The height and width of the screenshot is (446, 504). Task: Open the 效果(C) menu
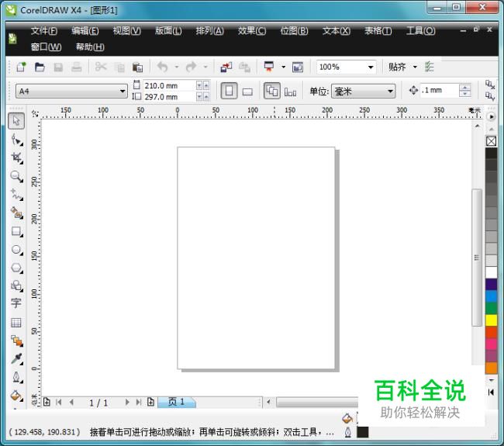click(251, 31)
